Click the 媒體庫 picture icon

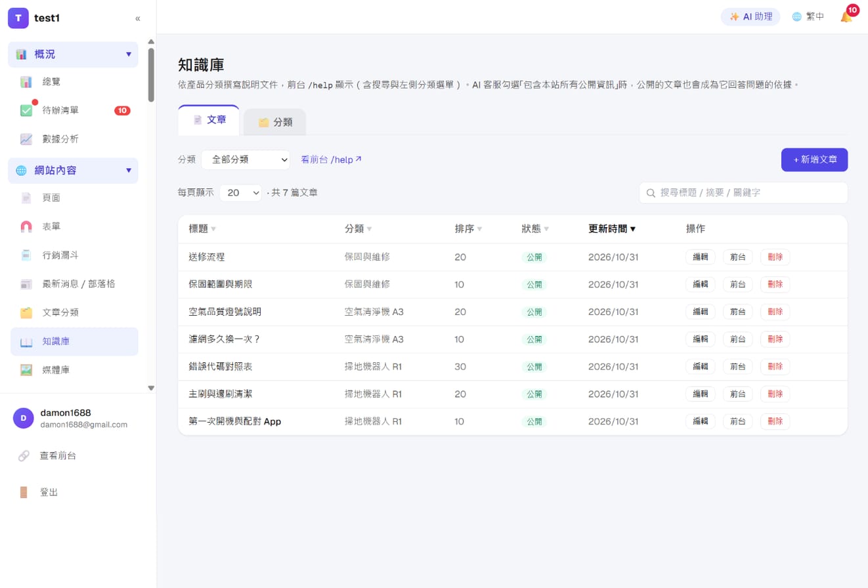click(26, 370)
